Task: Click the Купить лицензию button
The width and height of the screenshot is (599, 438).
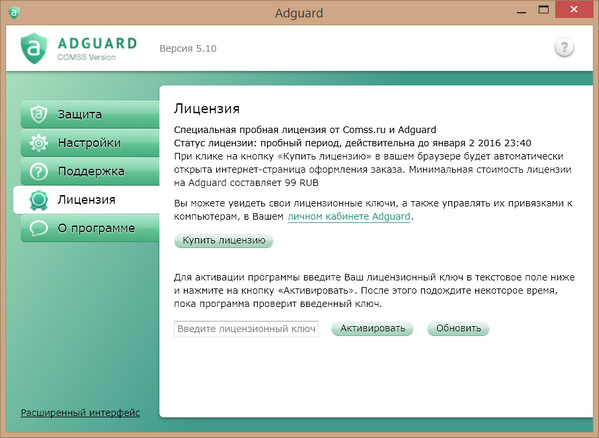Action: pyautogui.click(x=223, y=241)
